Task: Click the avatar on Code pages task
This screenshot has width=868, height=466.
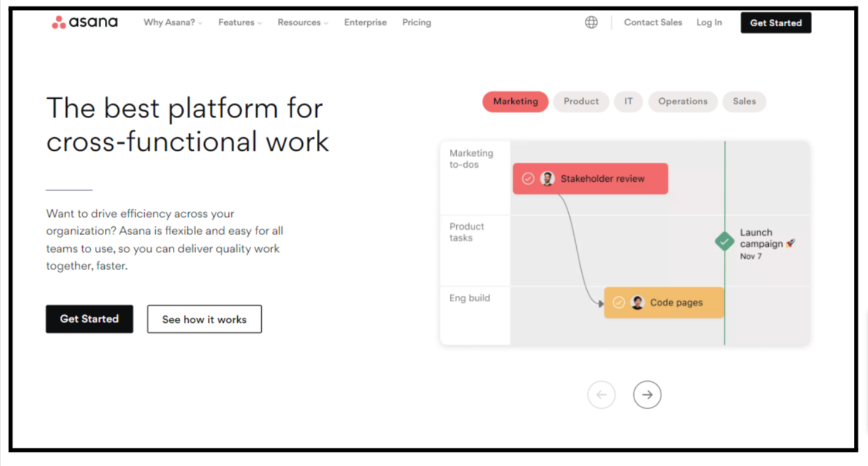Action: pyautogui.click(x=638, y=303)
